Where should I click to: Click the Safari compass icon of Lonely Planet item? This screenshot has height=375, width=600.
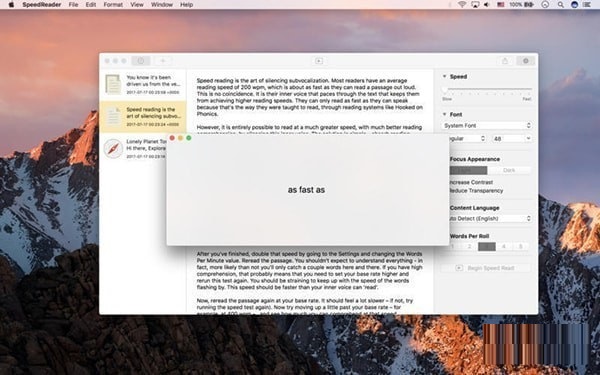tap(113, 148)
